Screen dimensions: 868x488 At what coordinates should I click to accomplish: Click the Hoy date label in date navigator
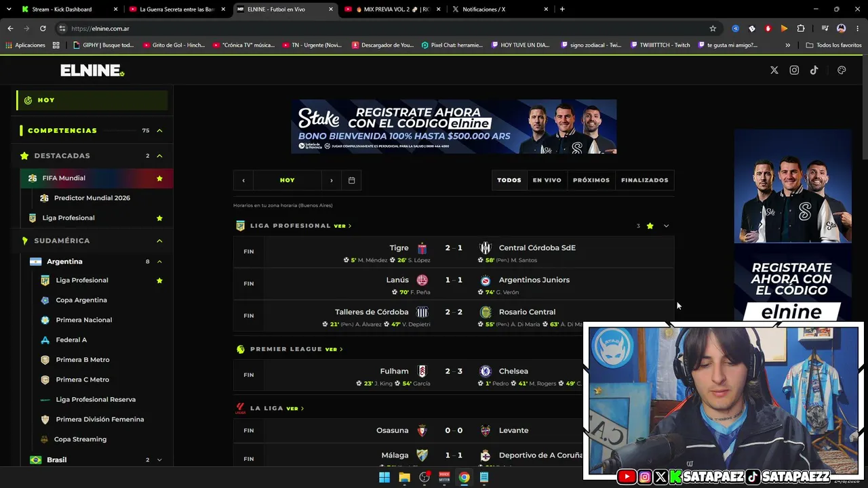point(288,180)
